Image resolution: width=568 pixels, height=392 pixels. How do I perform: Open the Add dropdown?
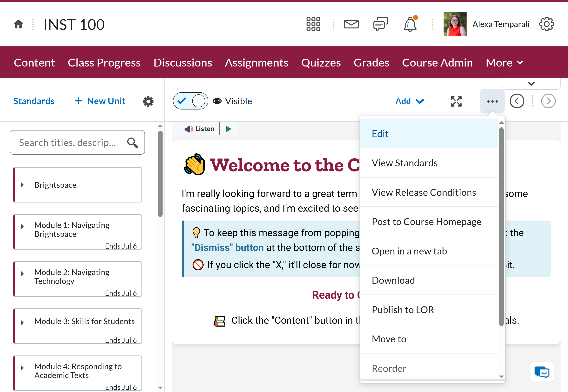[x=410, y=101]
